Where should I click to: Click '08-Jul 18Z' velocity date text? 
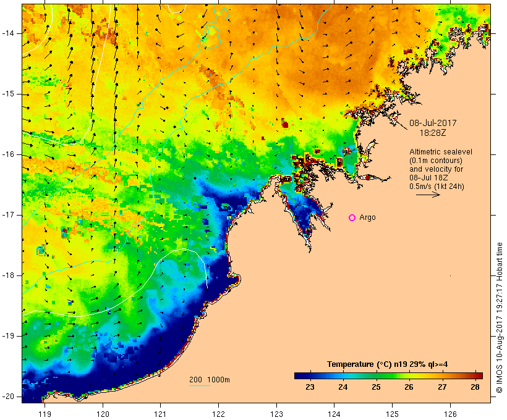(x=429, y=178)
